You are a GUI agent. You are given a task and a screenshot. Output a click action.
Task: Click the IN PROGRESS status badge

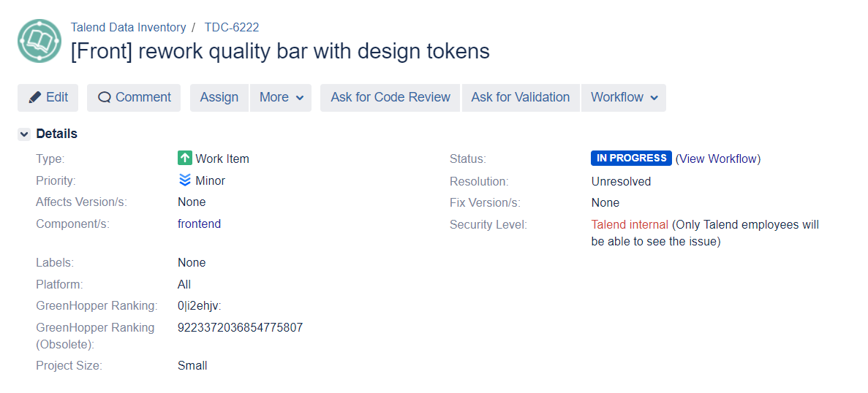point(630,159)
